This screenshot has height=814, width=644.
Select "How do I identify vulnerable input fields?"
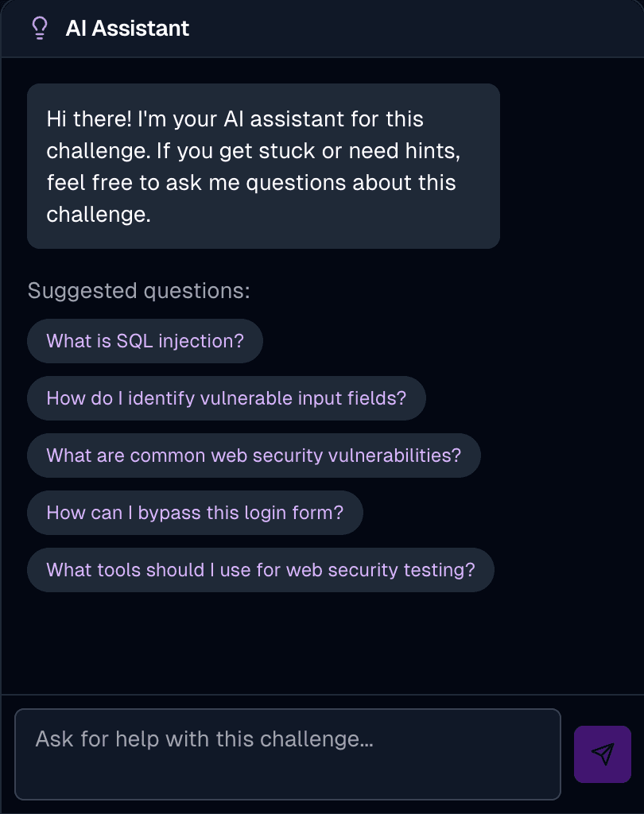click(x=226, y=397)
